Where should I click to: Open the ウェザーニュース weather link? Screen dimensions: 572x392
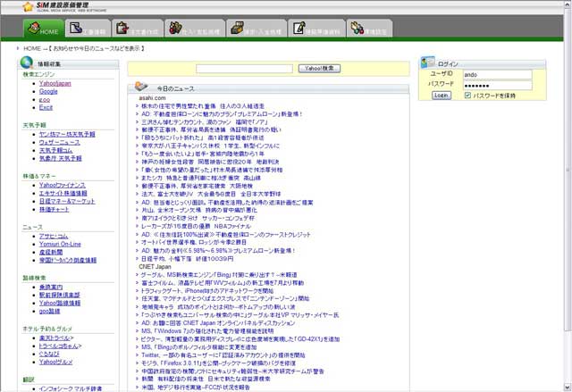[59, 142]
